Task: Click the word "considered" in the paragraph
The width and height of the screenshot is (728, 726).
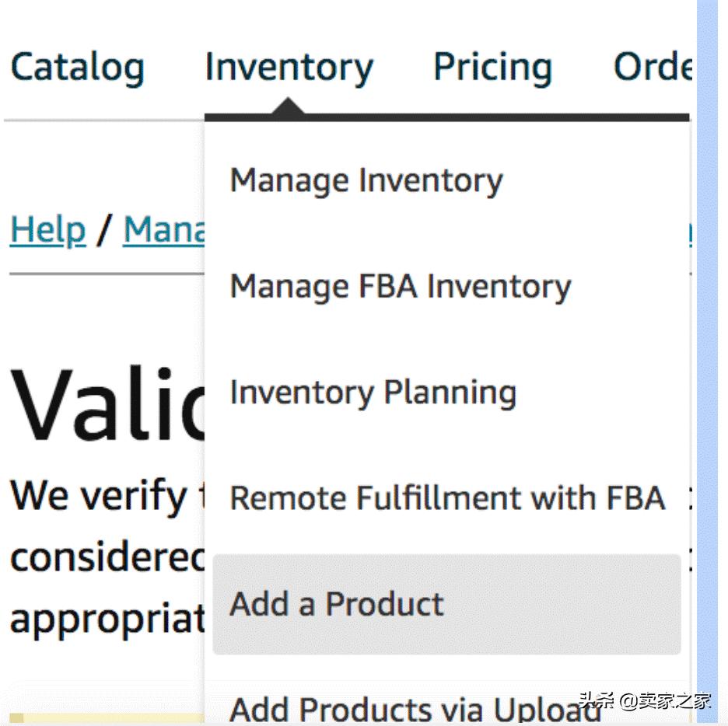Action: point(107,558)
